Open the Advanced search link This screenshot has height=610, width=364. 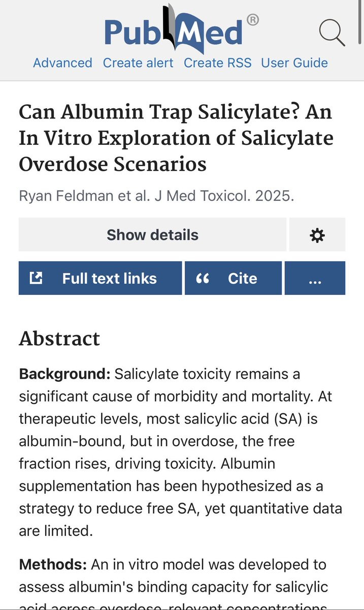pos(62,63)
